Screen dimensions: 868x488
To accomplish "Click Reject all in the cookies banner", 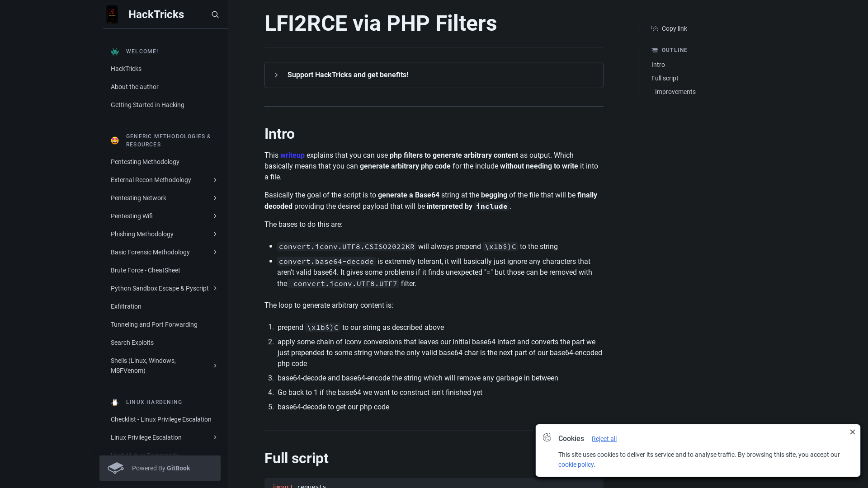I will [x=604, y=439].
